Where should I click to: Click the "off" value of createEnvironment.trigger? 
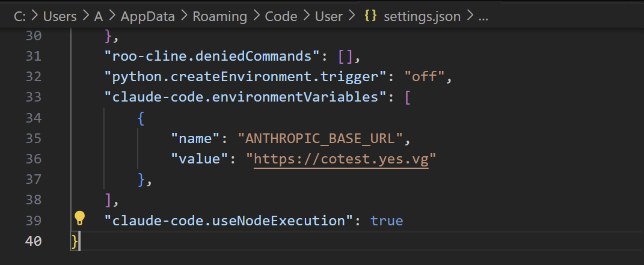[x=425, y=77]
